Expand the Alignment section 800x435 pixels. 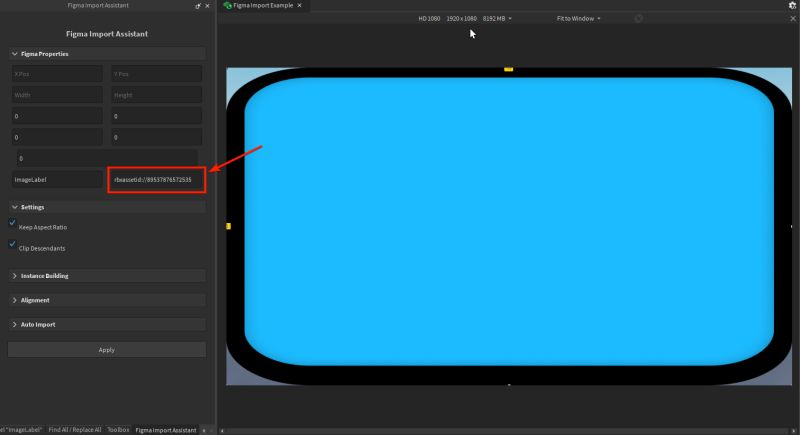(x=107, y=300)
